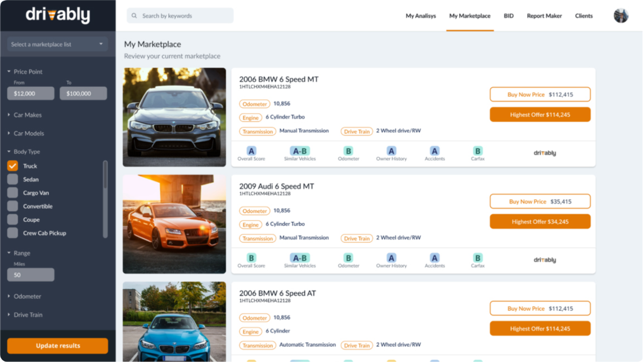
Task: Check the Convertible body type option
Action: [x=12, y=206]
